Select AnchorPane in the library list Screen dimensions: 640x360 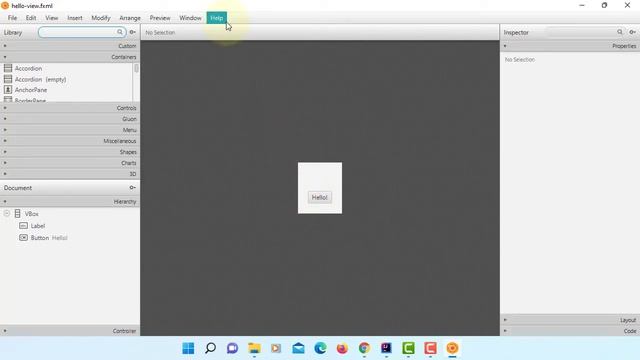pos(31,90)
